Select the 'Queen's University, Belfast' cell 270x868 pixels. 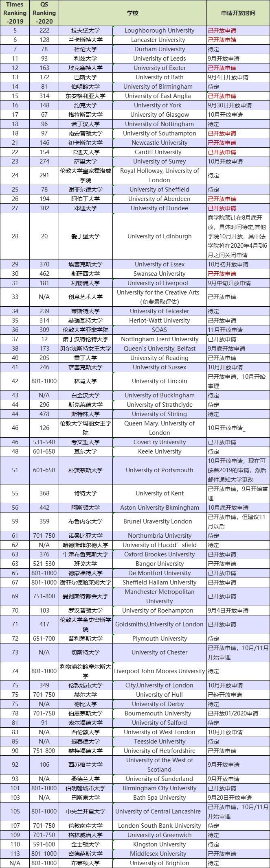tap(160, 349)
